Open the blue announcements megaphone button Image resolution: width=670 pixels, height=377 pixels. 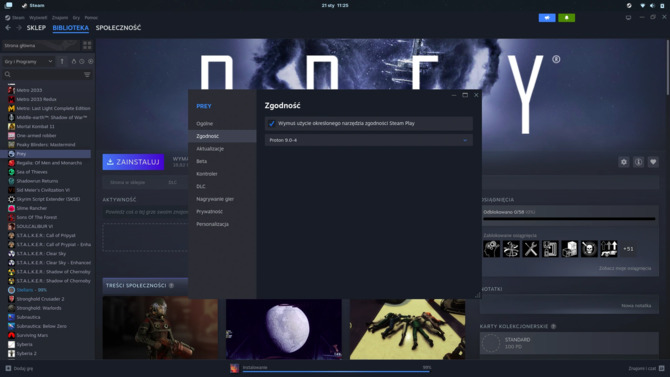[547, 18]
